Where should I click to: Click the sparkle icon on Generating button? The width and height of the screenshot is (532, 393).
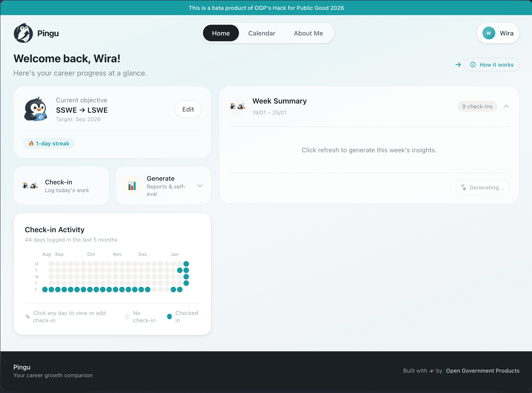(x=464, y=188)
